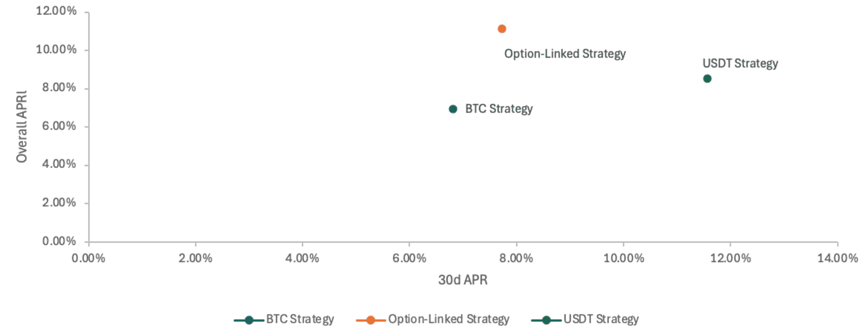Click the 14.00% label on the horizontal axis
The width and height of the screenshot is (868, 336).
837,258
